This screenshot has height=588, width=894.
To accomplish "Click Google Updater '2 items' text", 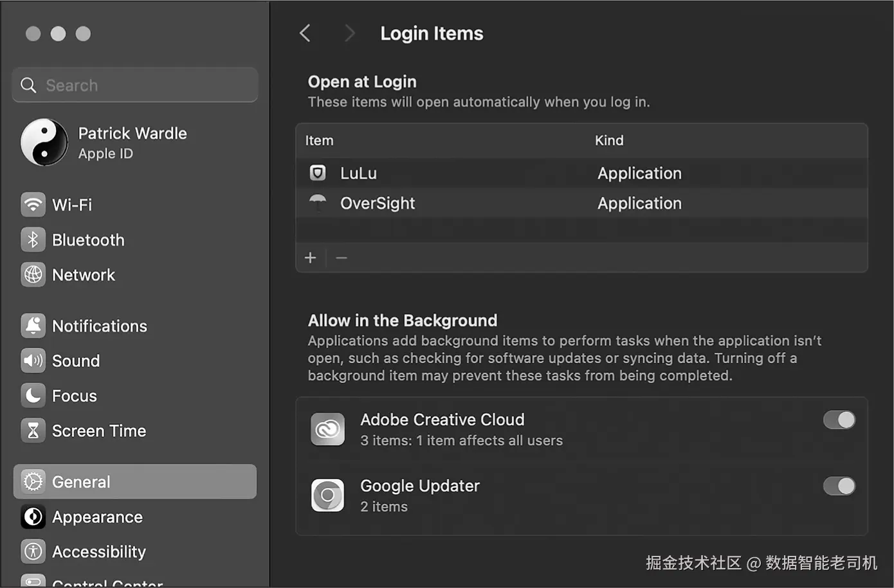I will click(x=384, y=506).
